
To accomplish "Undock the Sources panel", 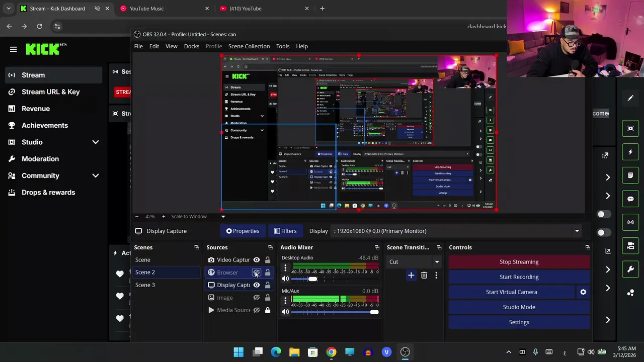I will pos(270,247).
